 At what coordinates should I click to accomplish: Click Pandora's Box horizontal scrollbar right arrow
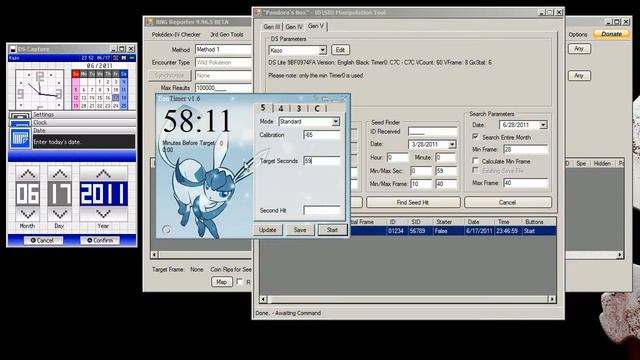pos(552,300)
